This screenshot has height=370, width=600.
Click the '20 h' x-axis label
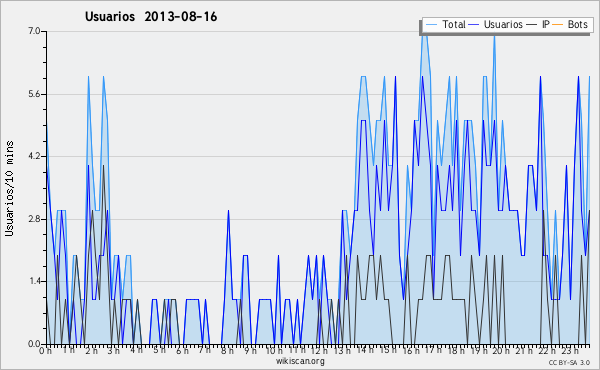point(501,350)
